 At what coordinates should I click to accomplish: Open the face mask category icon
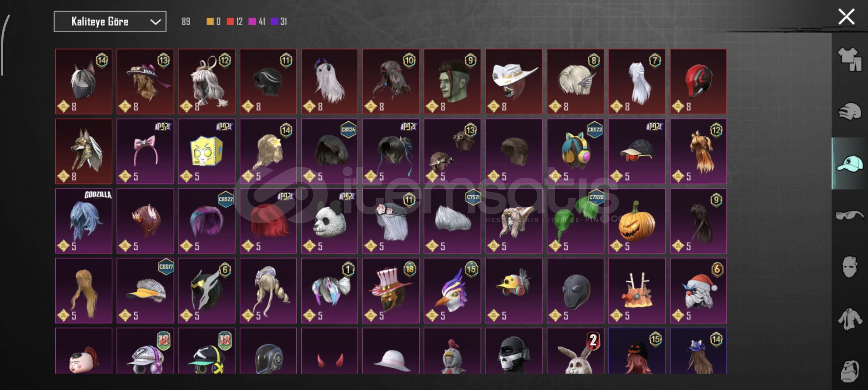(x=850, y=267)
